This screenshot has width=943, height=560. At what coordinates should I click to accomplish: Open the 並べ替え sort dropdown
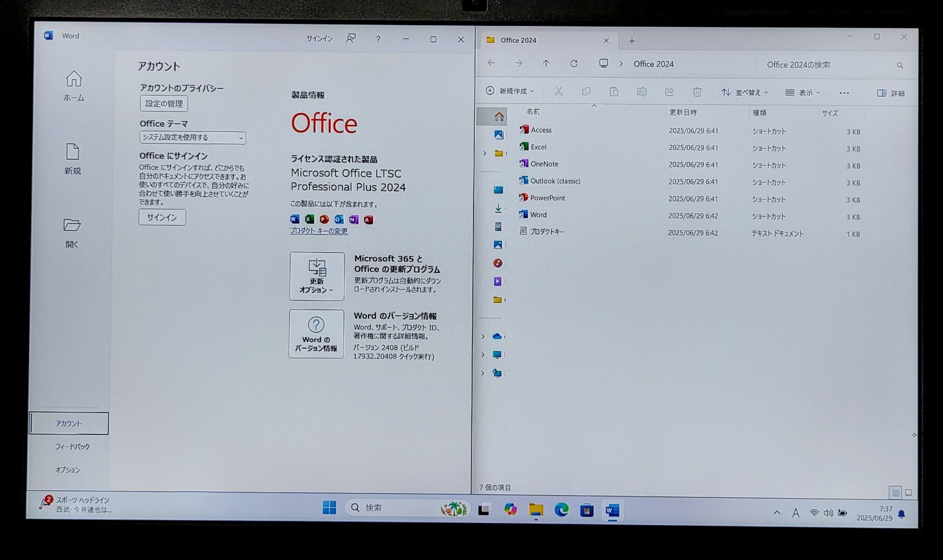(744, 92)
